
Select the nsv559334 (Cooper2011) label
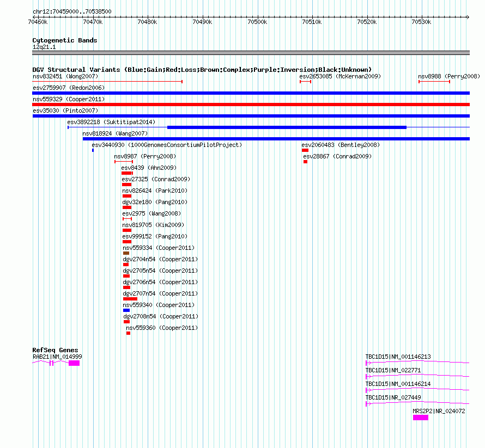coord(159,248)
